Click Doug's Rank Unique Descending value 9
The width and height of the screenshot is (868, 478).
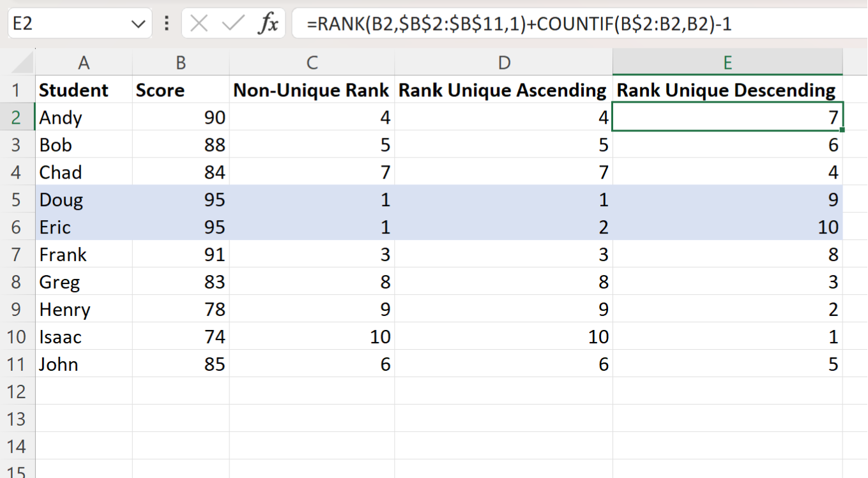[727, 200]
